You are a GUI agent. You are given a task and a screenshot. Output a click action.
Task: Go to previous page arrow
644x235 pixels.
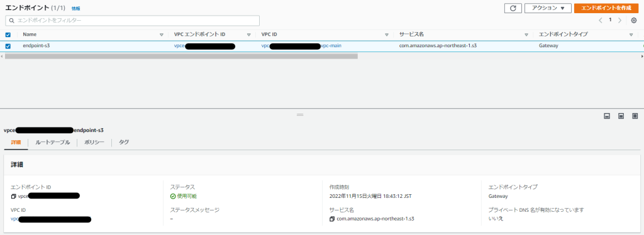601,21
